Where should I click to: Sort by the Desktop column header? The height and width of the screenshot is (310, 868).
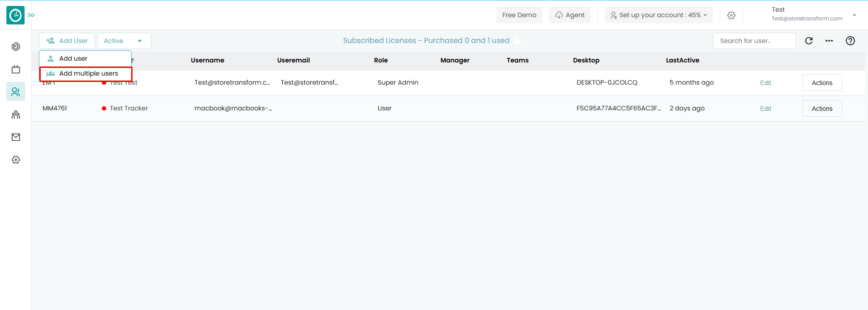[586, 60]
